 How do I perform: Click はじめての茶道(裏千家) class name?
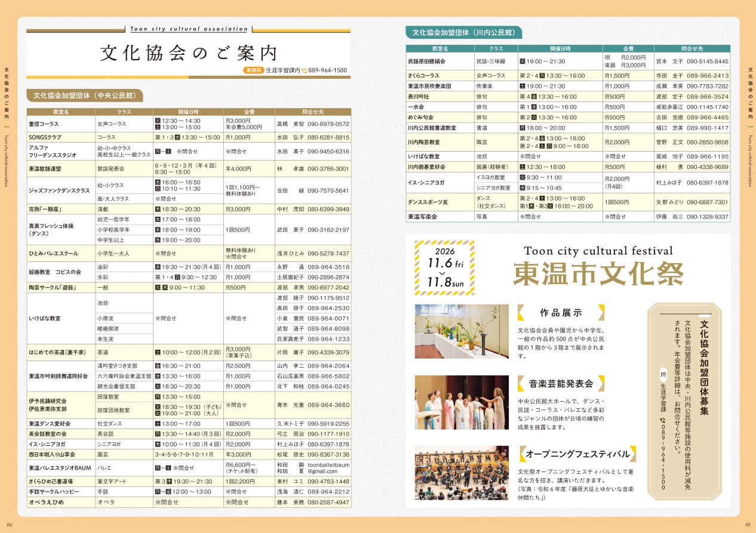click(x=59, y=353)
